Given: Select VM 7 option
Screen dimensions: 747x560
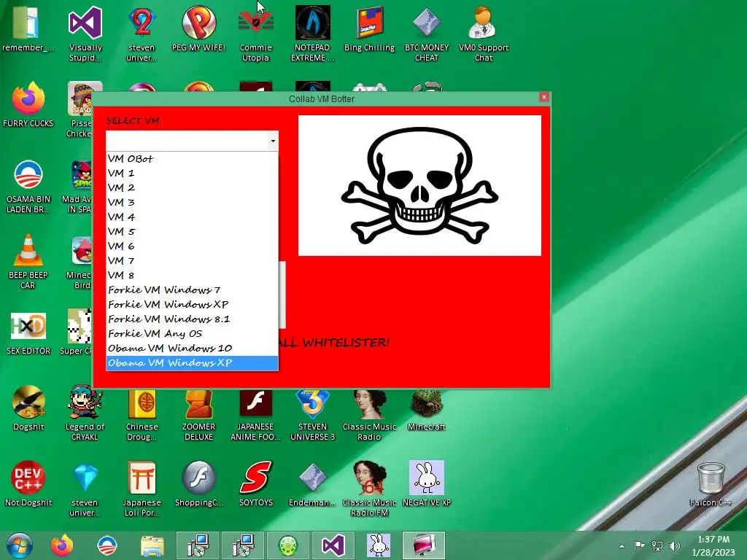Looking at the screenshot, I should [192, 260].
